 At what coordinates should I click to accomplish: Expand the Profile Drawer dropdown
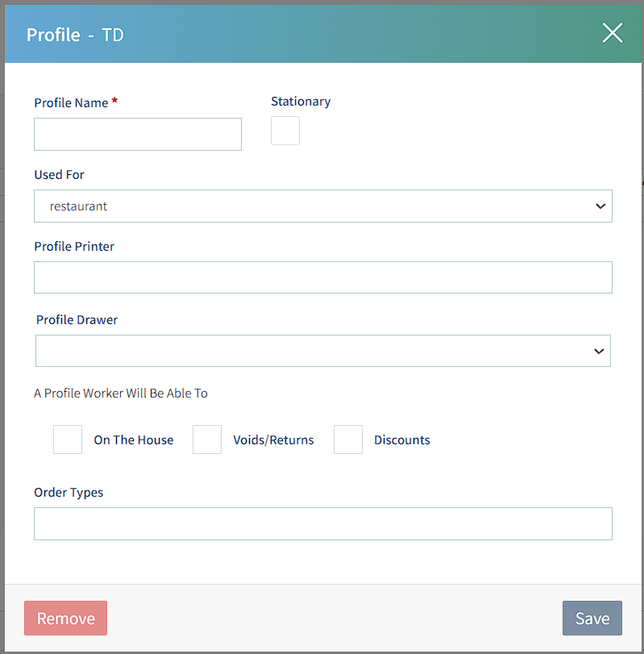323,352
